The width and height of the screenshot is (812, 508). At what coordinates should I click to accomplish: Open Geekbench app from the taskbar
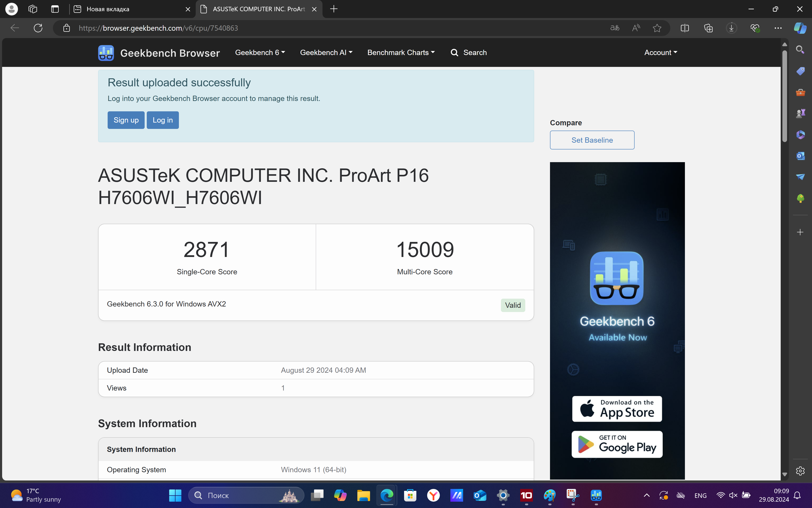pyautogui.click(x=596, y=495)
